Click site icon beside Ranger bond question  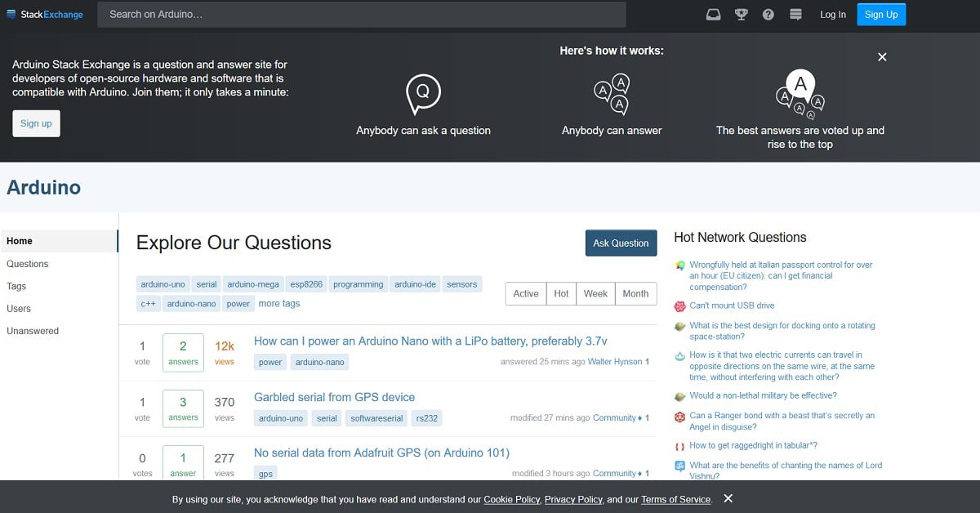pyautogui.click(x=679, y=417)
